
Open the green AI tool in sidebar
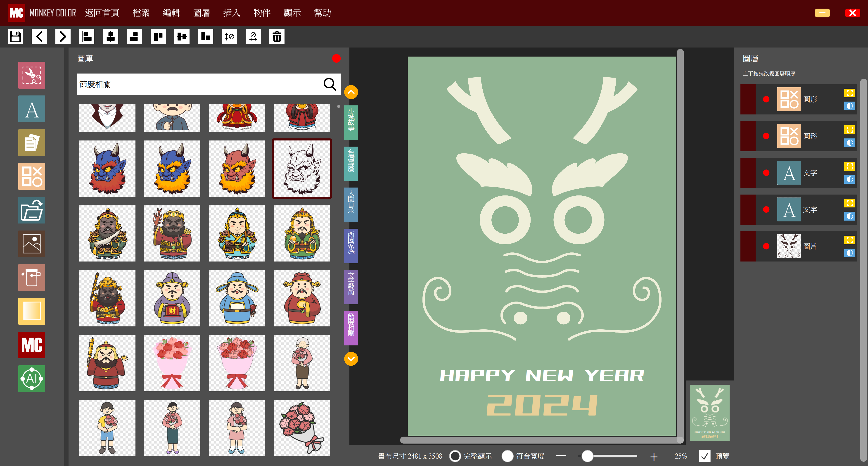point(32,378)
